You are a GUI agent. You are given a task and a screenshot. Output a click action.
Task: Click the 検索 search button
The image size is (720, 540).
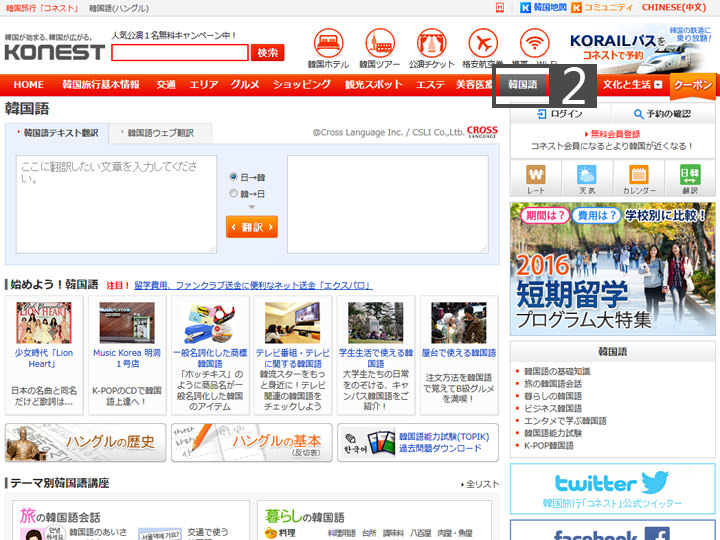coord(267,53)
